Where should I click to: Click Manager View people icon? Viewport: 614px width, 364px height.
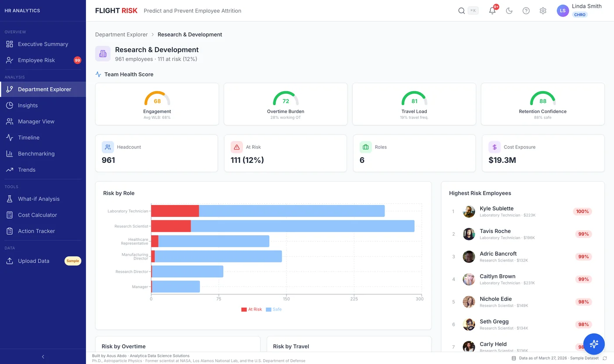coord(10,122)
